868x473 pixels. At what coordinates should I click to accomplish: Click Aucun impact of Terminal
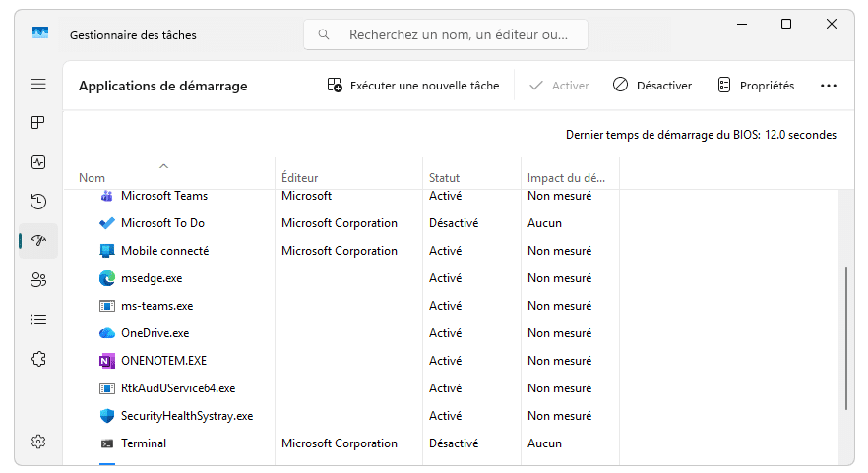544,443
